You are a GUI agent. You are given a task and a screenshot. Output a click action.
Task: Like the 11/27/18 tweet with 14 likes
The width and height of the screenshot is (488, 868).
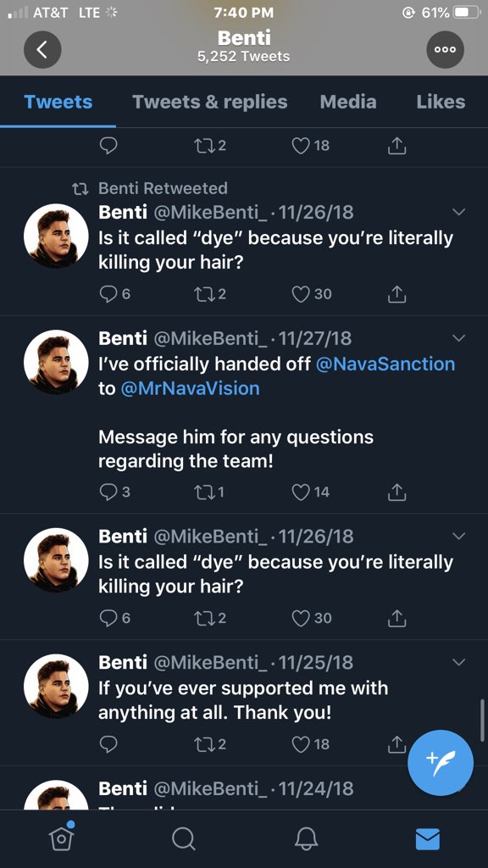310,492
